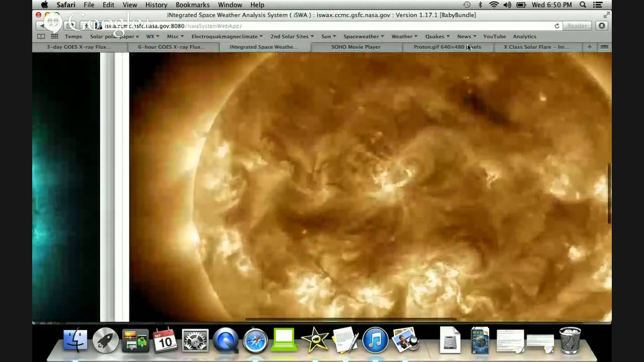Image resolution: width=644 pixels, height=362 pixels.
Task: Open the Trash in the Dock
Action: [570, 340]
